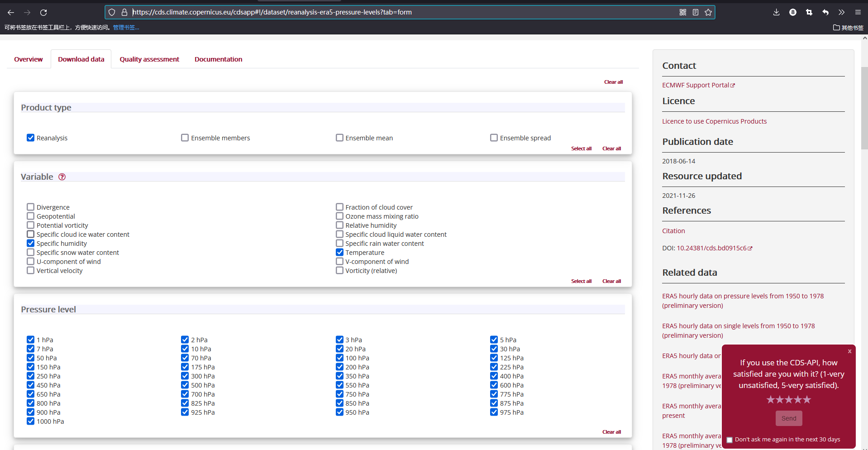Screen dimensions: 868x450
Task: Open the Documentation tab
Action: (x=218, y=59)
